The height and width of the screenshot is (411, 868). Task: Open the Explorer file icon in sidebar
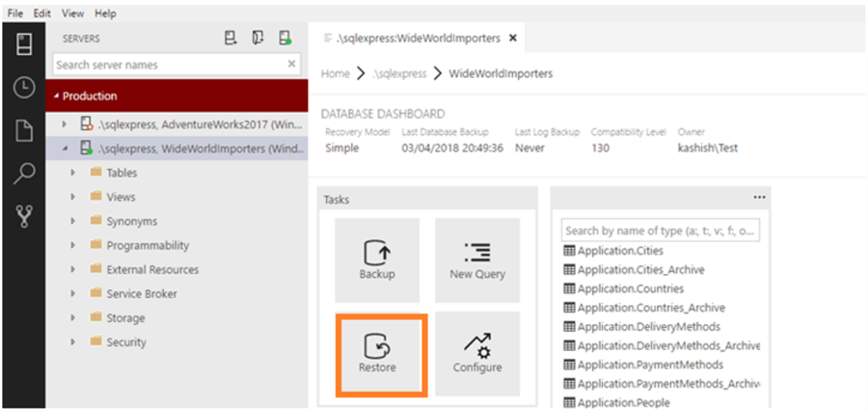[x=24, y=131]
